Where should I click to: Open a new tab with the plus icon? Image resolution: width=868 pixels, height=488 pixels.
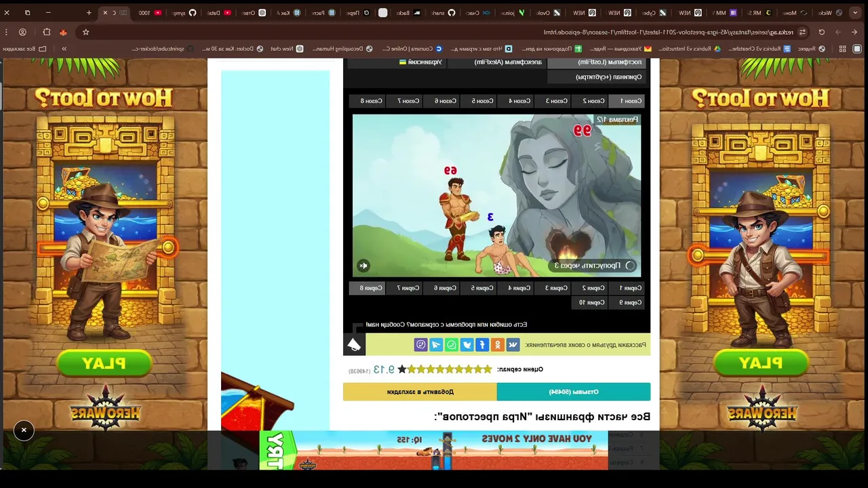(x=89, y=12)
